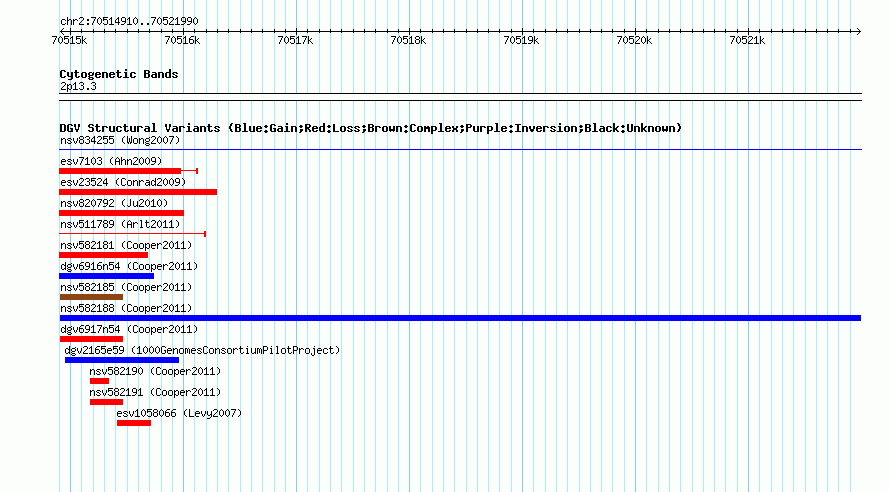890x492 pixels.
Task: Click the chr2:70514910..70521990 region label
Action: tap(129, 21)
